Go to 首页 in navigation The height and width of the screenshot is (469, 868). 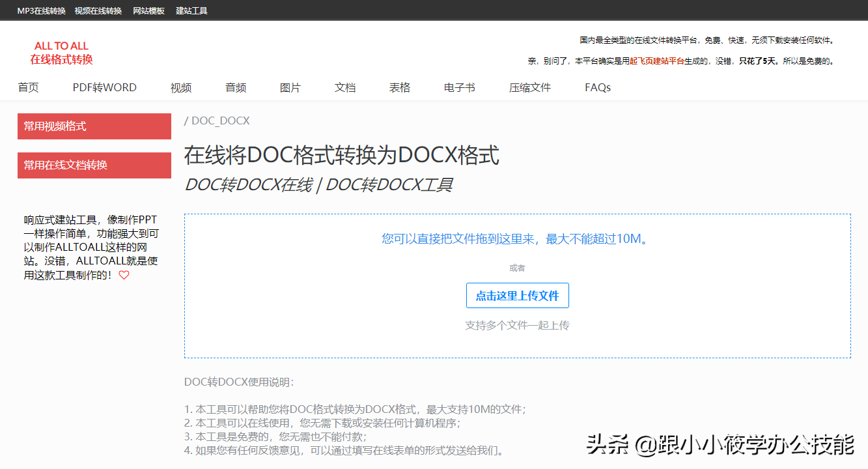pos(28,87)
